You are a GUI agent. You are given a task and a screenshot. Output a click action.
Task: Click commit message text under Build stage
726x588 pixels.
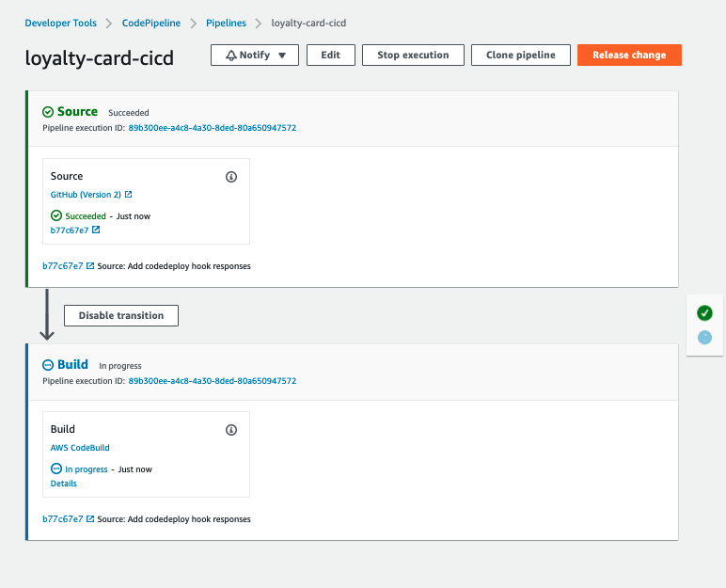point(174,519)
